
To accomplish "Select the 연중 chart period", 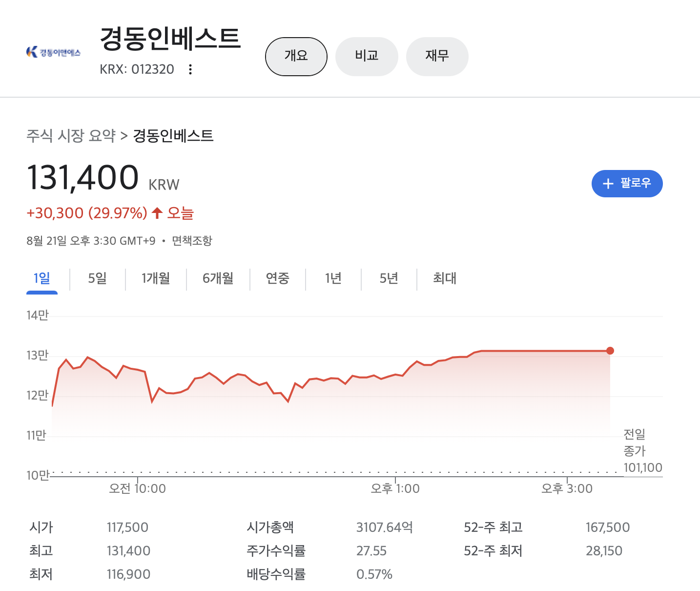I will tap(277, 278).
